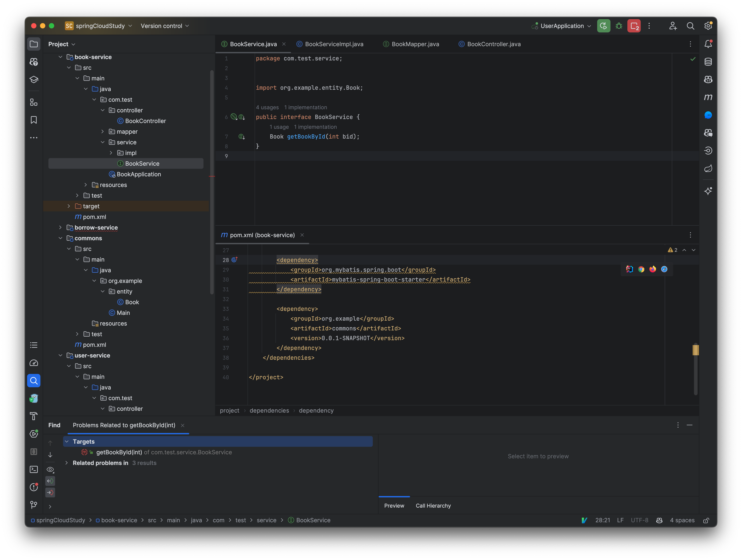
Task: Open the Database tool window
Action: coord(708,61)
